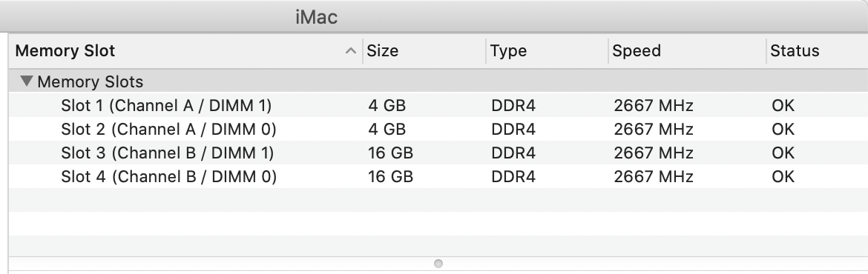Click DDR4 type in Slot 2 row

(x=513, y=129)
